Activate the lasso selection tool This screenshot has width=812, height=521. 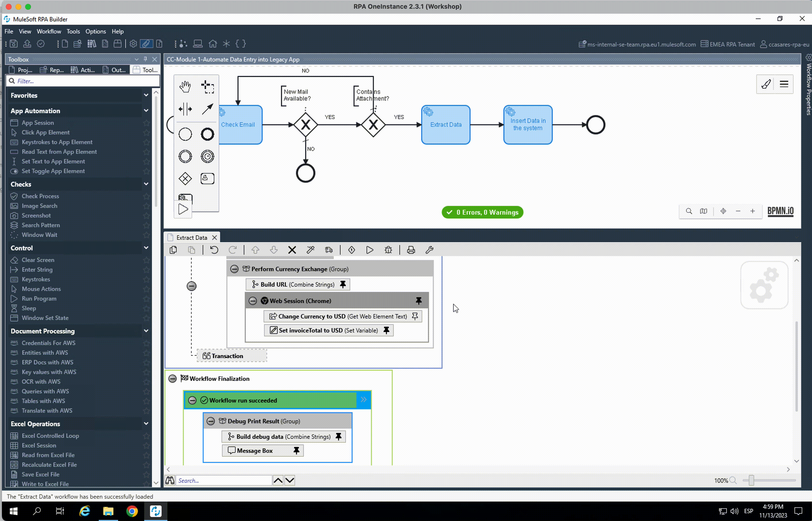207,87
